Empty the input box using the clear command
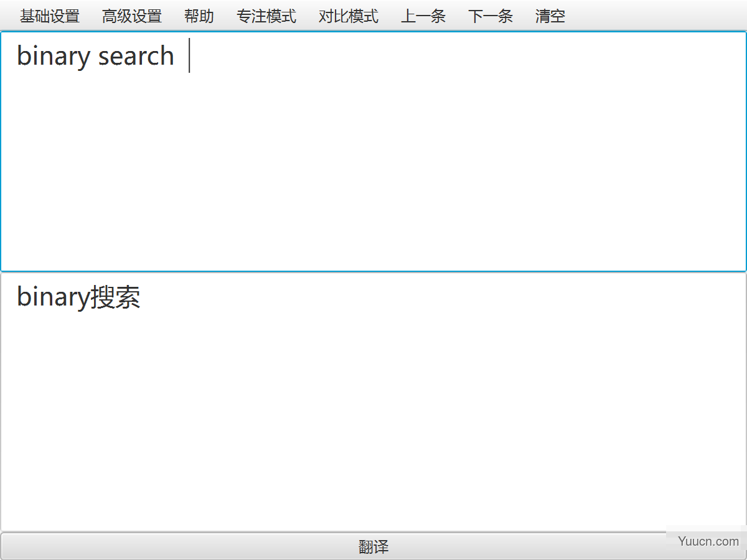This screenshot has height=560, width=747. (550, 16)
